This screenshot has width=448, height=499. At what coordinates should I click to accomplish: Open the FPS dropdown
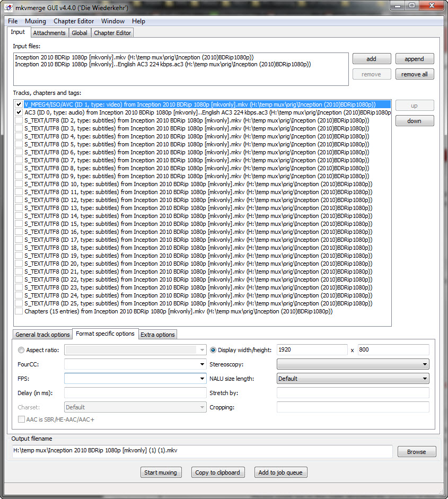tap(202, 379)
